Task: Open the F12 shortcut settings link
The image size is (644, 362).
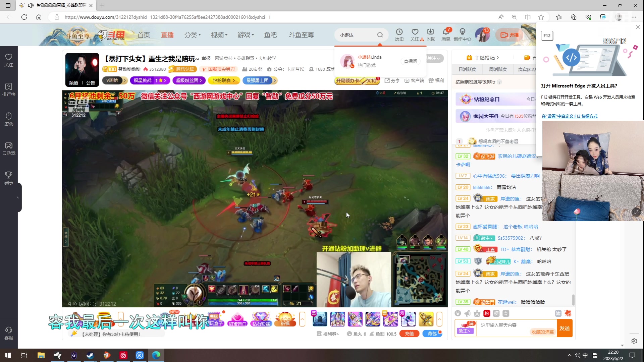Action: pos(569,116)
